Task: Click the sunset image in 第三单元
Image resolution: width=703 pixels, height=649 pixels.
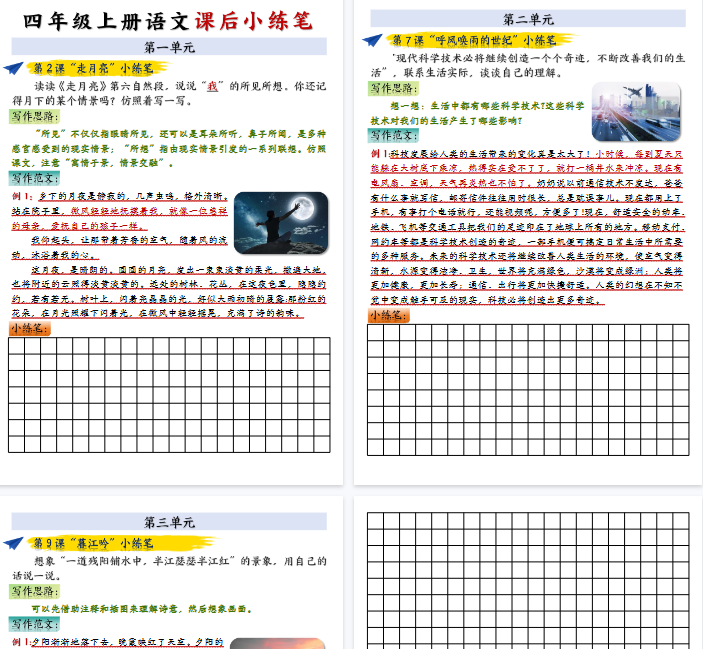Action: 277,643
